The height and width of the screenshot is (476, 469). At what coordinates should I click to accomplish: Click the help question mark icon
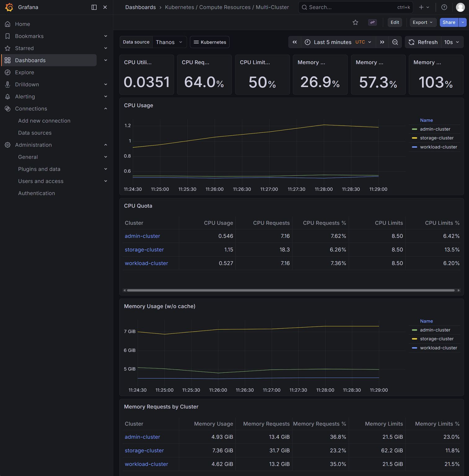[x=444, y=7]
